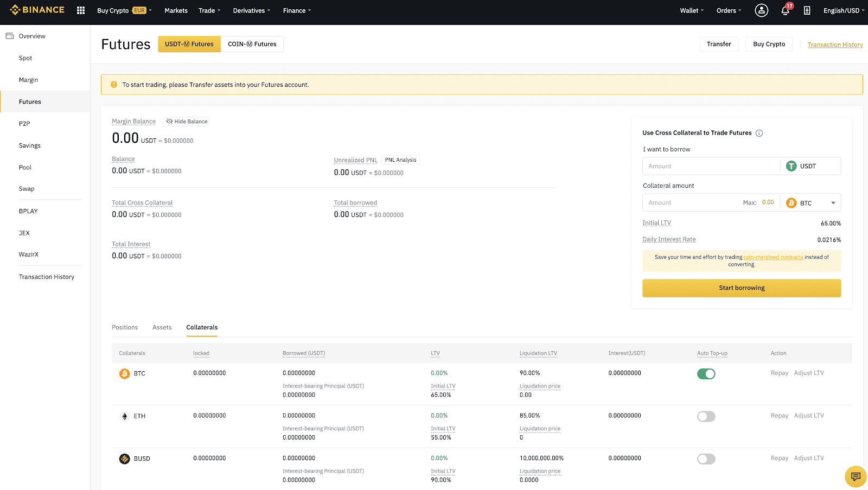
Task: Click Adjust LTV in the BUSD row
Action: (x=809, y=458)
